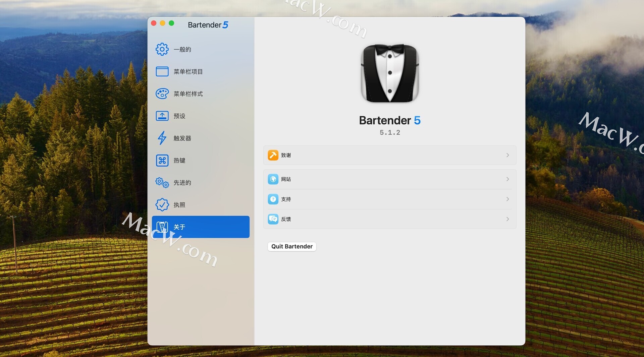Click the General gear icon in sidebar
644x357 pixels.
pos(162,49)
